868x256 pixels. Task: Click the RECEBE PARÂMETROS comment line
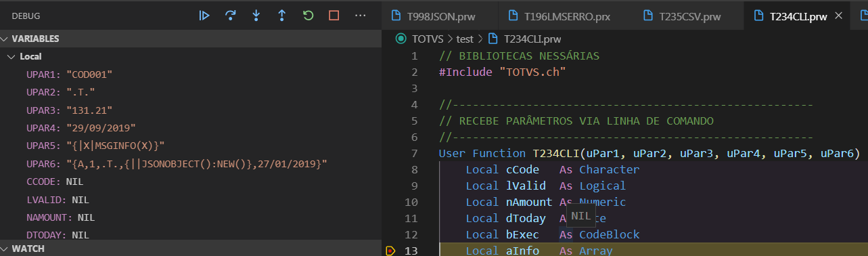pyautogui.click(x=576, y=121)
